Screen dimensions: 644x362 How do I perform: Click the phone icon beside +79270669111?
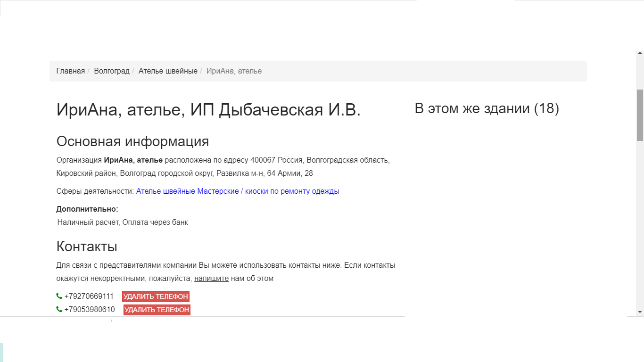pos(59,296)
